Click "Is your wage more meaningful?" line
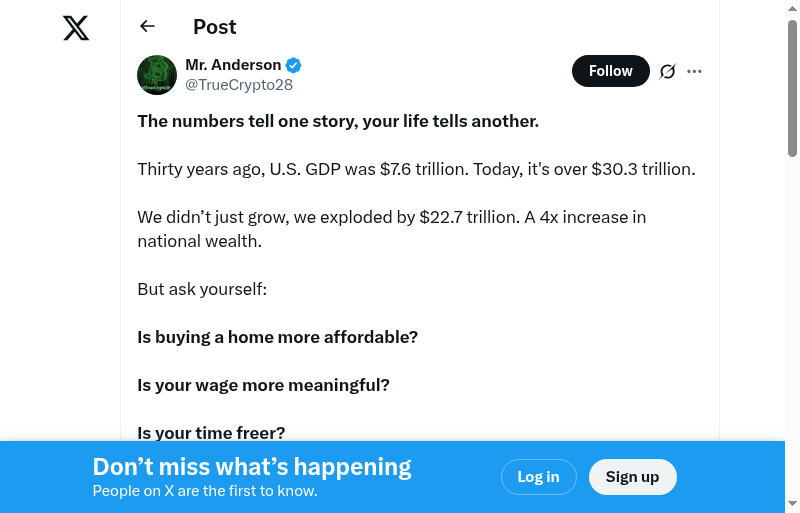The image size is (800, 513). 263,385
